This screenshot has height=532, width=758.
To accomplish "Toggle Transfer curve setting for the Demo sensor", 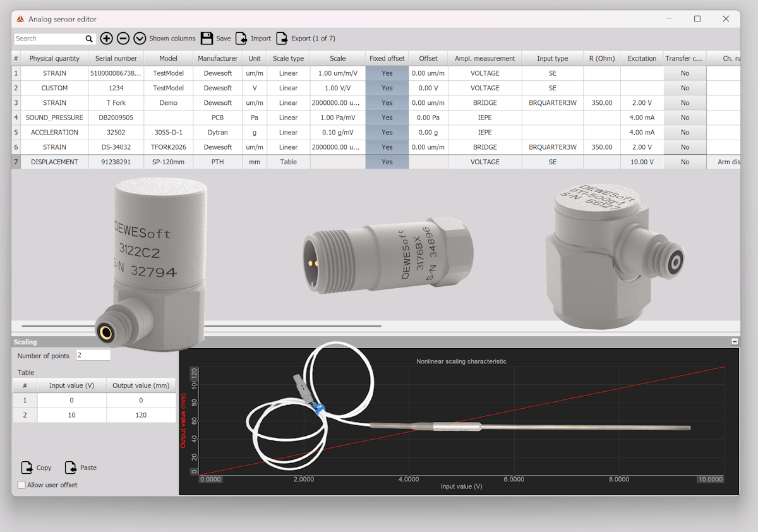I will pos(685,102).
